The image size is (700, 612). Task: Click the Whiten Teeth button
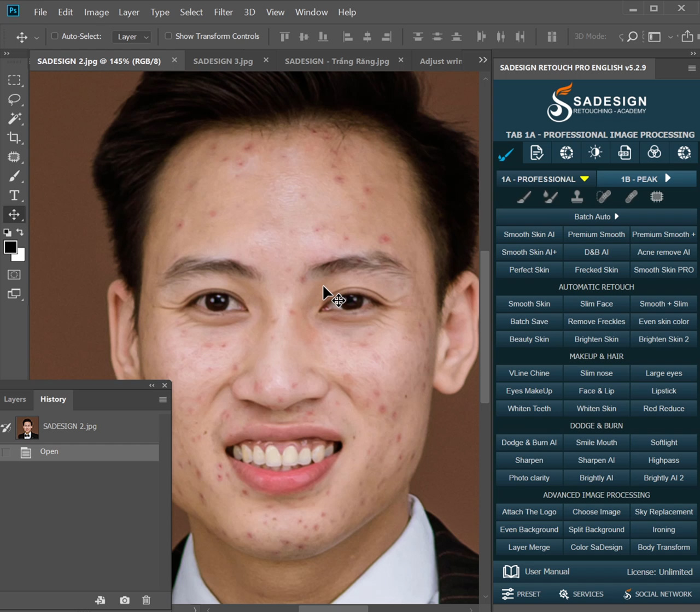(529, 408)
